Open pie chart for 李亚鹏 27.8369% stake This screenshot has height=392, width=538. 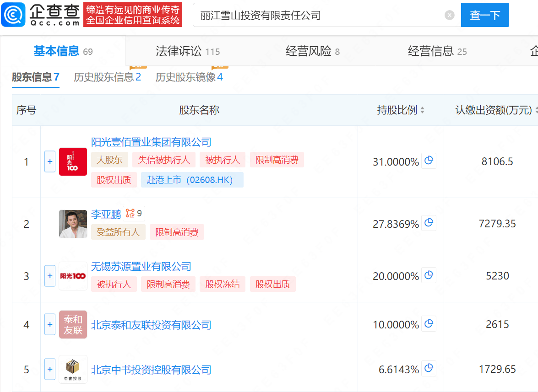429,223
